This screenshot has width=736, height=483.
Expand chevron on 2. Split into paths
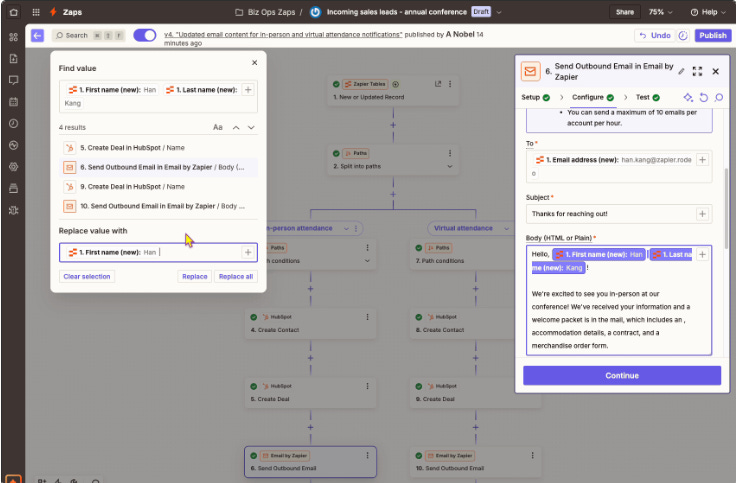tap(450, 166)
